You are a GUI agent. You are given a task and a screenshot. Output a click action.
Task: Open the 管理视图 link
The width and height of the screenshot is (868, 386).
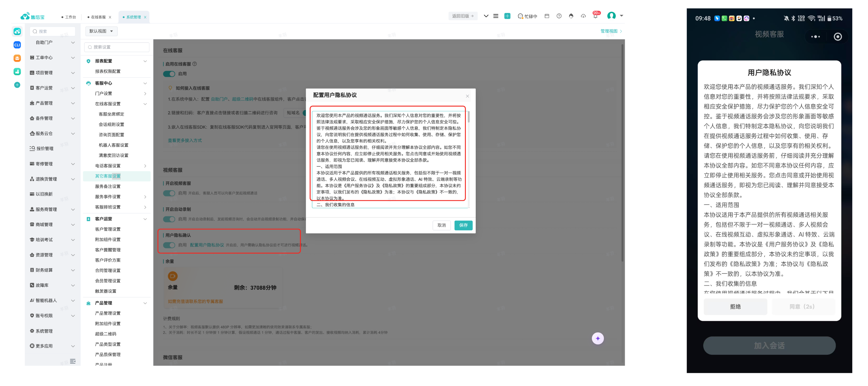[611, 31]
